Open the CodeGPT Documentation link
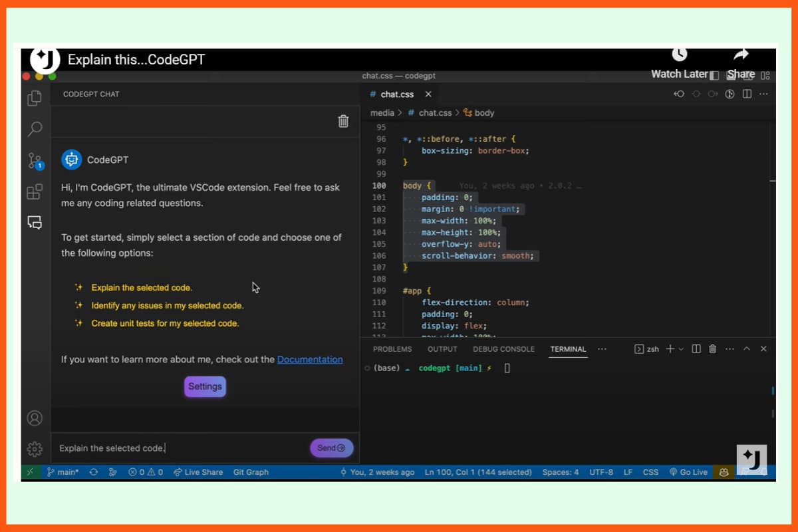Viewport: 798px width, 532px height. pyautogui.click(x=310, y=359)
